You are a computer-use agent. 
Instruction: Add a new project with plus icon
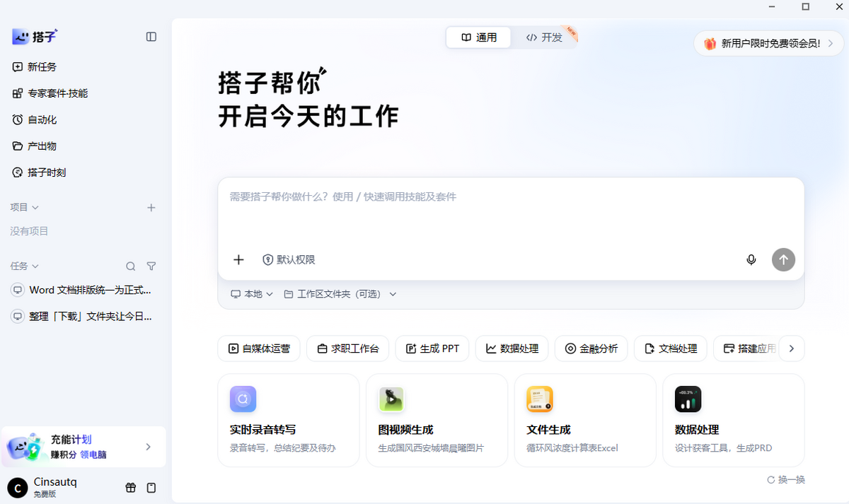coord(151,208)
